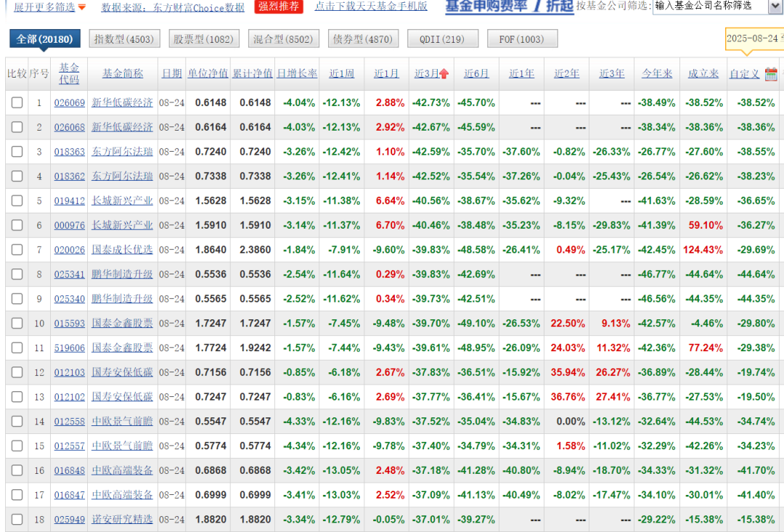This screenshot has height=532, width=784.
Task: Tick the compare checkbox for fund 026069
Action: (x=17, y=102)
